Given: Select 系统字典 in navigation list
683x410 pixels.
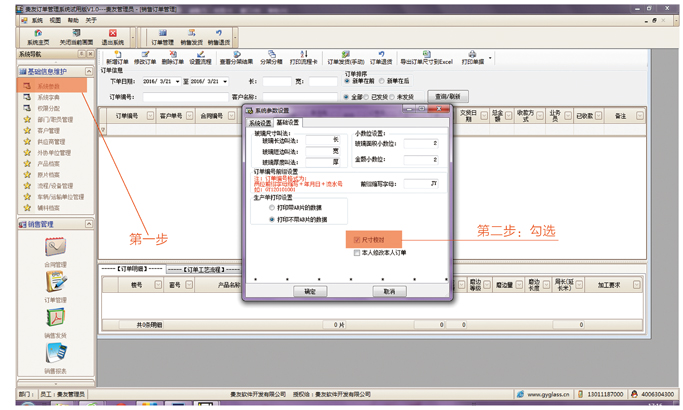Looking at the screenshot, I should [x=48, y=98].
